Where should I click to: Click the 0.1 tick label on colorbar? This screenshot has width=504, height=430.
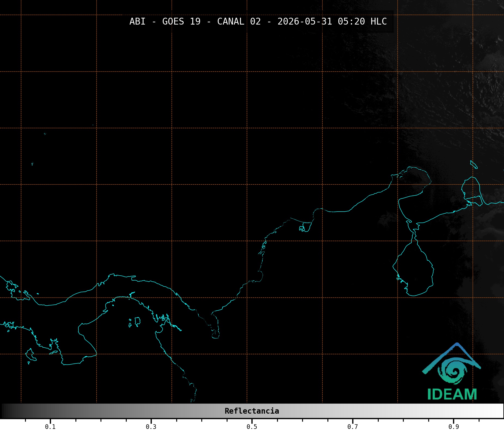[50, 427]
